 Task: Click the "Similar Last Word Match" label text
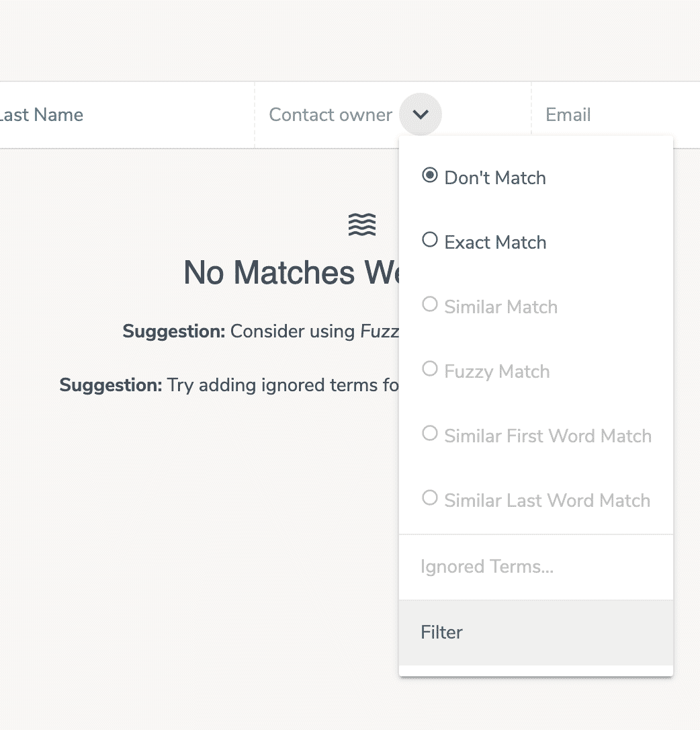(x=548, y=501)
